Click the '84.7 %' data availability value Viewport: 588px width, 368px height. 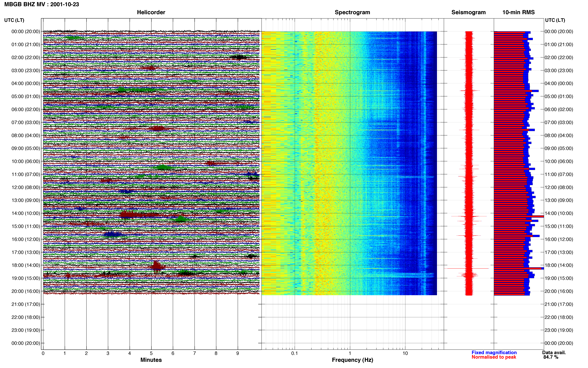(x=551, y=357)
